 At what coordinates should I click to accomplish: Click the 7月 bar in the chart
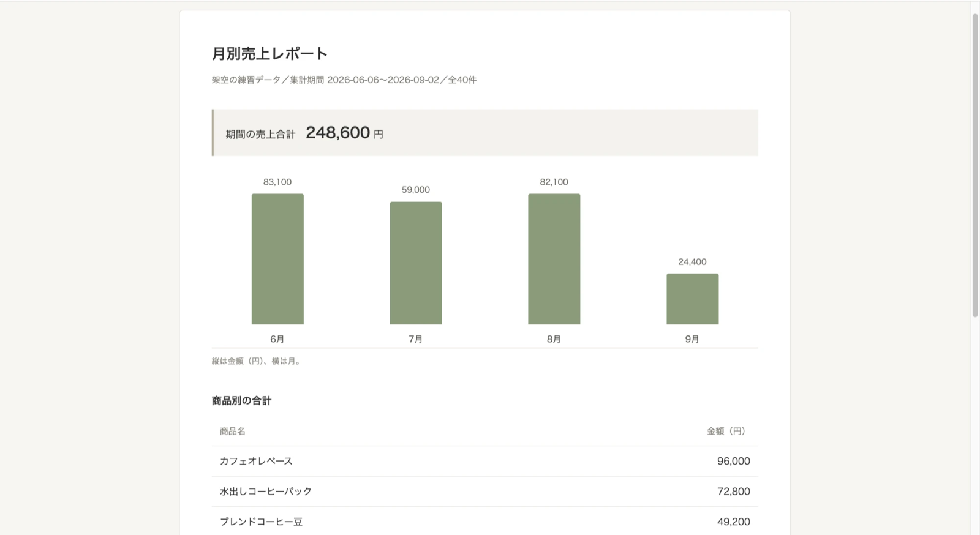pyautogui.click(x=416, y=263)
